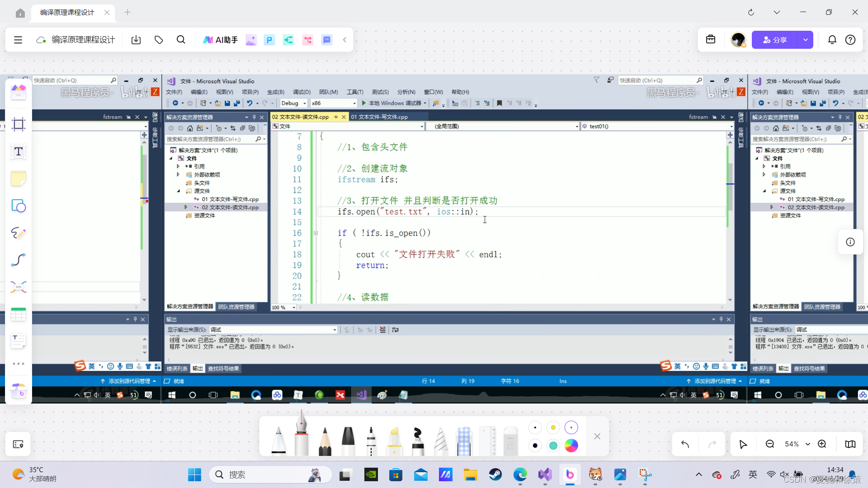Expand the share button dropdown arrow
This screenshot has width=868, height=488.
[806, 40]
